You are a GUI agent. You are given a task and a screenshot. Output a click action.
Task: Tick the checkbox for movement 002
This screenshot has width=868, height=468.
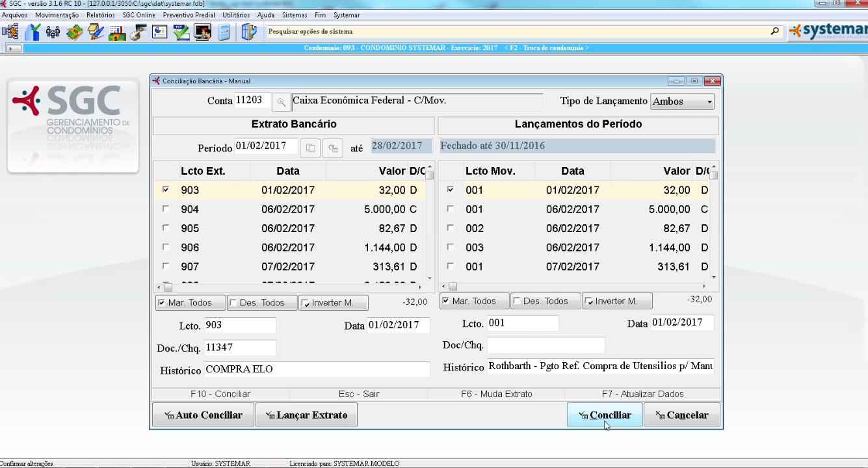coord(451,228)
